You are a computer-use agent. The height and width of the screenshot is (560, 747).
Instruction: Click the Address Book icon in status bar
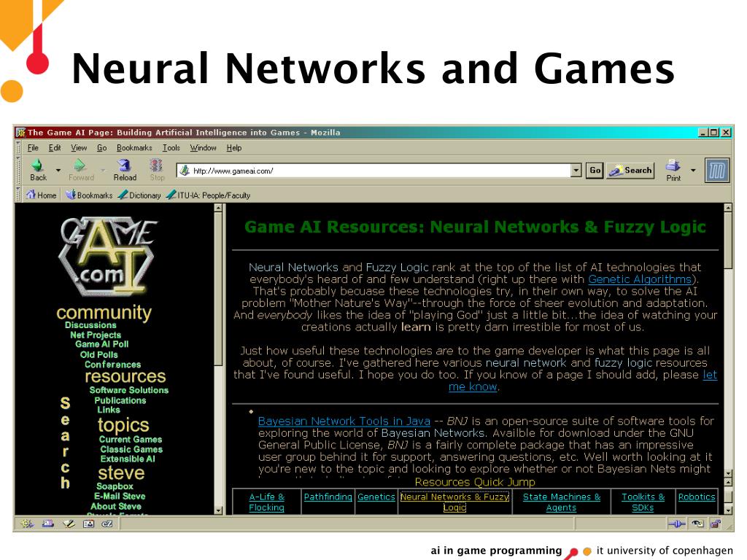click(x=88, y=524)
